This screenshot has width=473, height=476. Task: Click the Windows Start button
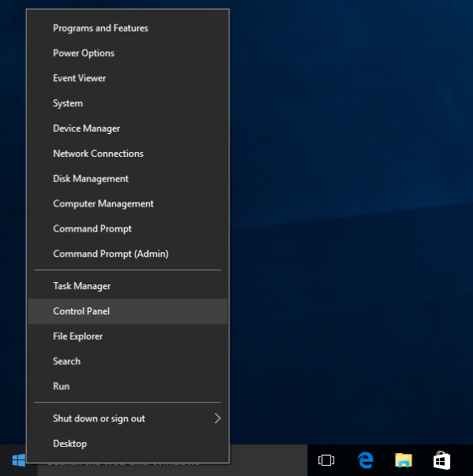pos(18,459)
